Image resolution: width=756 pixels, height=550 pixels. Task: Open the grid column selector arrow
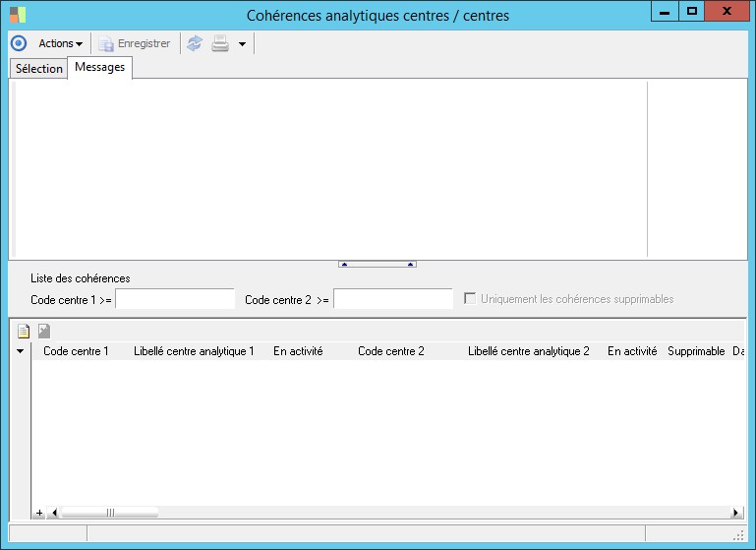pyautogui.click(x=21, y=351)
